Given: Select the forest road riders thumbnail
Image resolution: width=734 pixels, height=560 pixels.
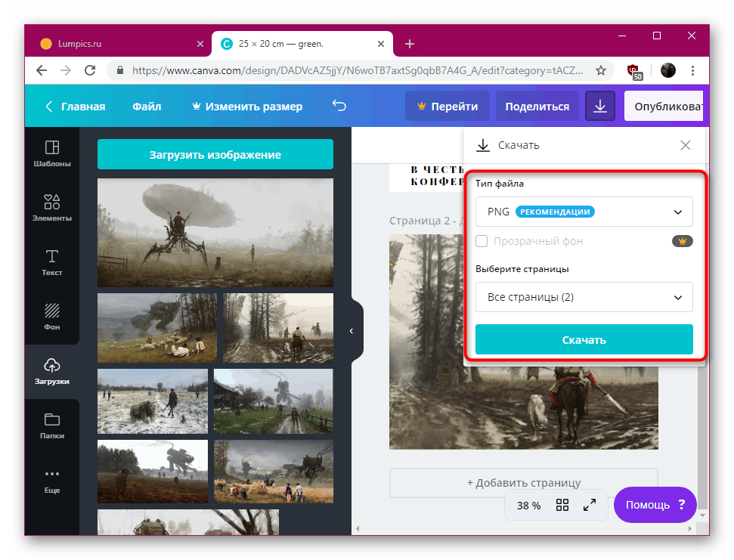Looking at the screenshot, I should click(x=278, y=328).
